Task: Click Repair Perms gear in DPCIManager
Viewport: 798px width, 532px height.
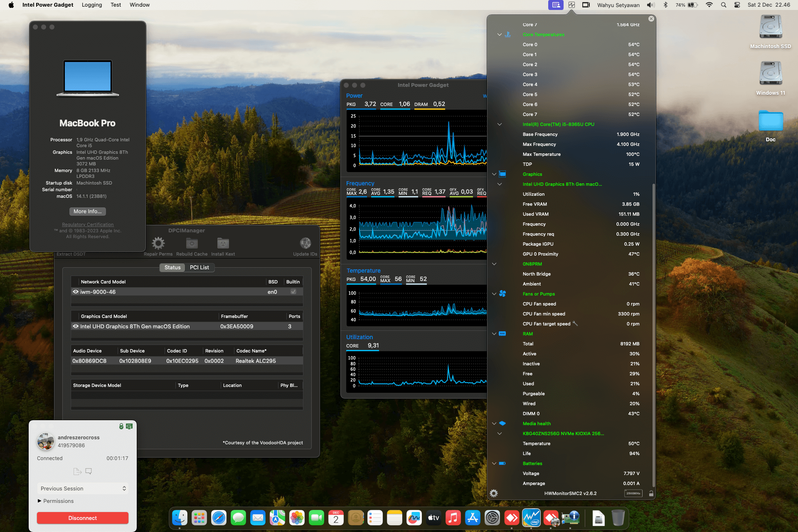Action: (x=158, y=243)
